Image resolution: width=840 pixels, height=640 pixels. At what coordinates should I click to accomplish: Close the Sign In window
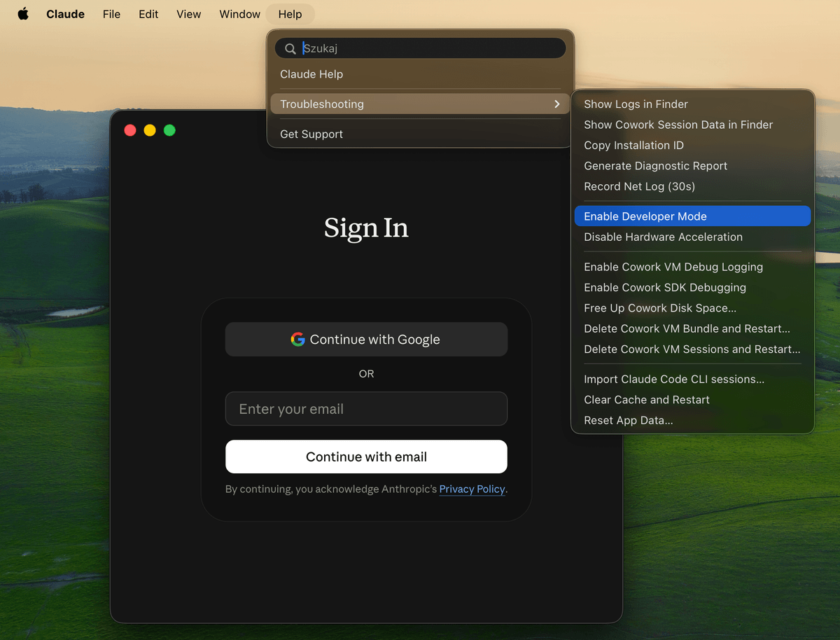[130, 130]
